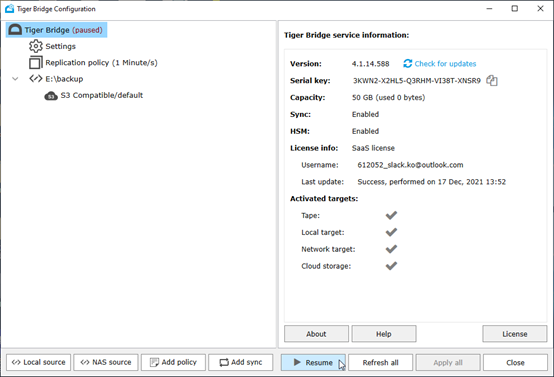Image resolution: width=554 pixels, height=377 pixels.
Task: Copy the serial key with the copy icon
Action: coord(492,81)
